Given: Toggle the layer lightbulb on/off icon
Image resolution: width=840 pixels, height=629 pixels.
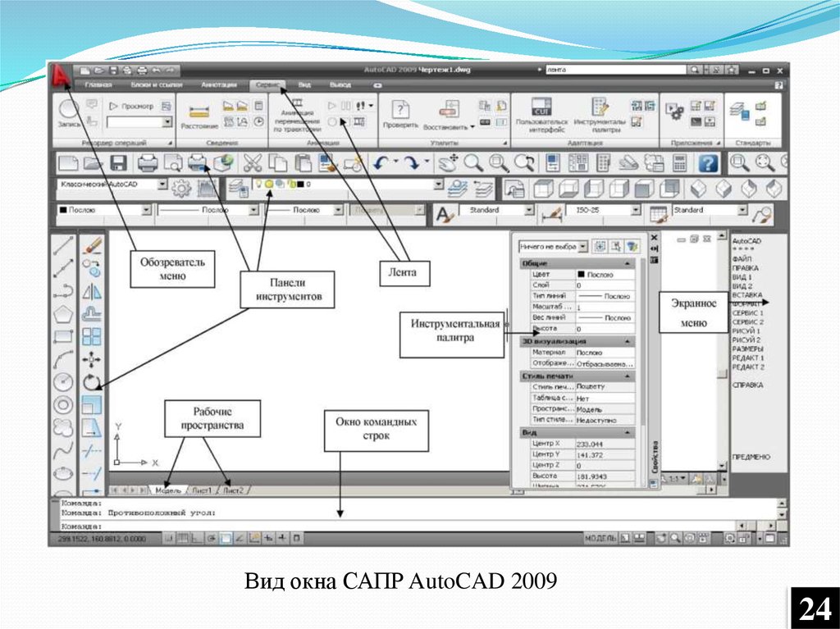Looking at the screenshot, I should click(x=258, y=184).
